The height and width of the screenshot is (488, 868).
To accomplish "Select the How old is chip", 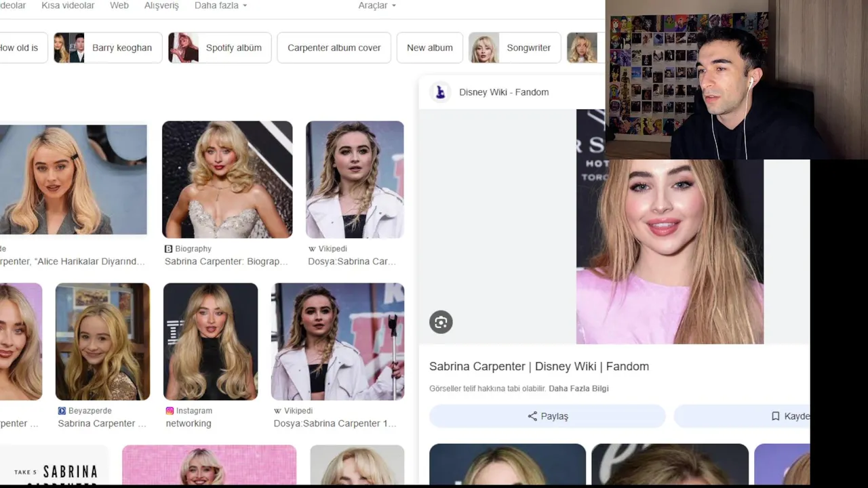I will (x=23, y=47).
